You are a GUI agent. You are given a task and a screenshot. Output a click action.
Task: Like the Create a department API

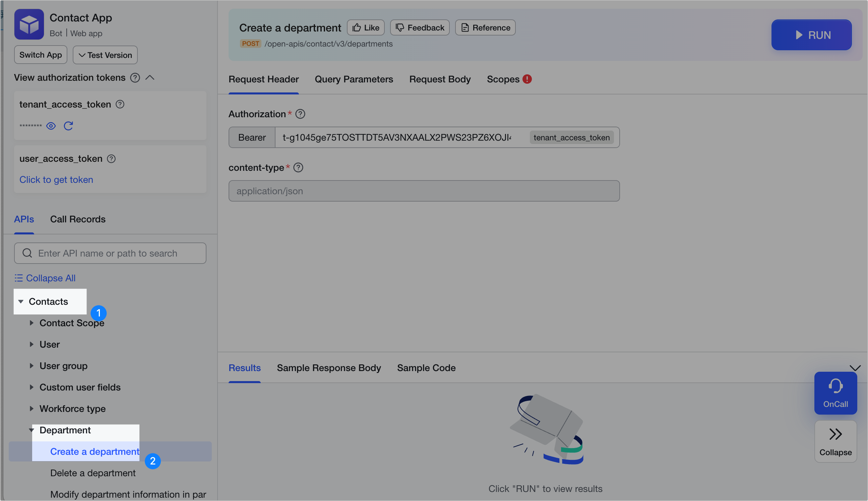point(365,27)
